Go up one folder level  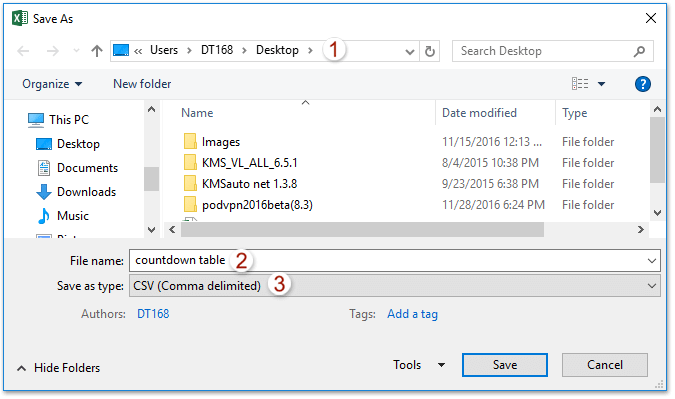click(97, 51)
